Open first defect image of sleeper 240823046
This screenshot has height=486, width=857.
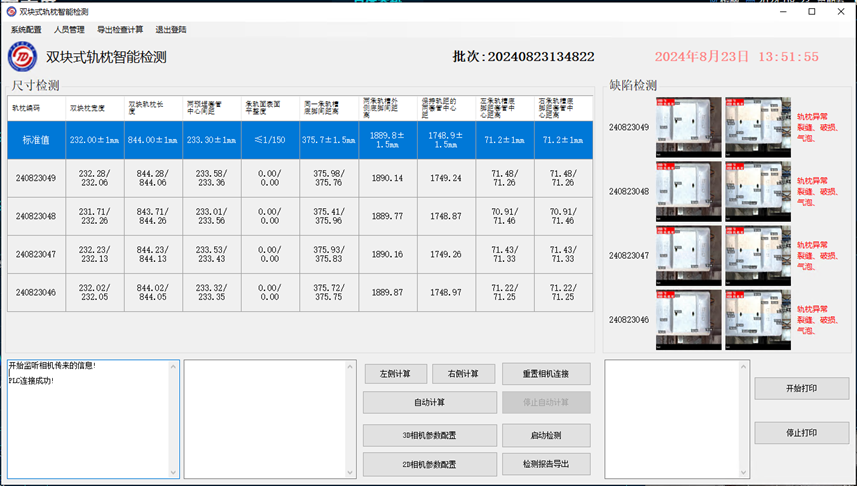click(688, 319)
